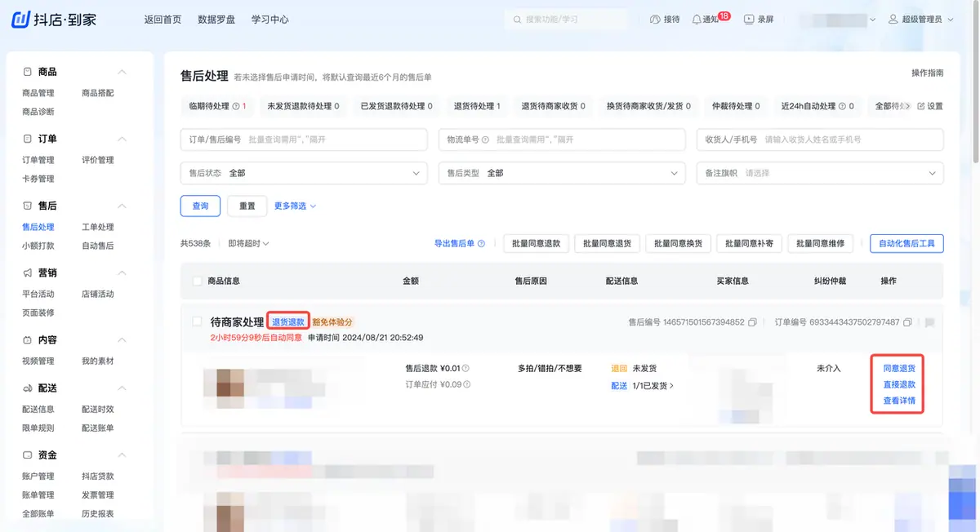Open 小额打款 in sidebar
The width and height of the screenshot is (980, 532).
38,246
